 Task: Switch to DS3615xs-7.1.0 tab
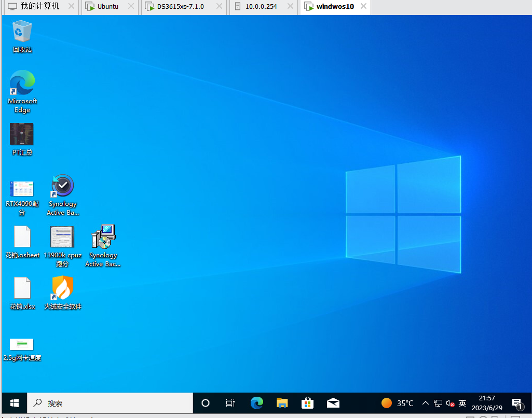[180, 6]
